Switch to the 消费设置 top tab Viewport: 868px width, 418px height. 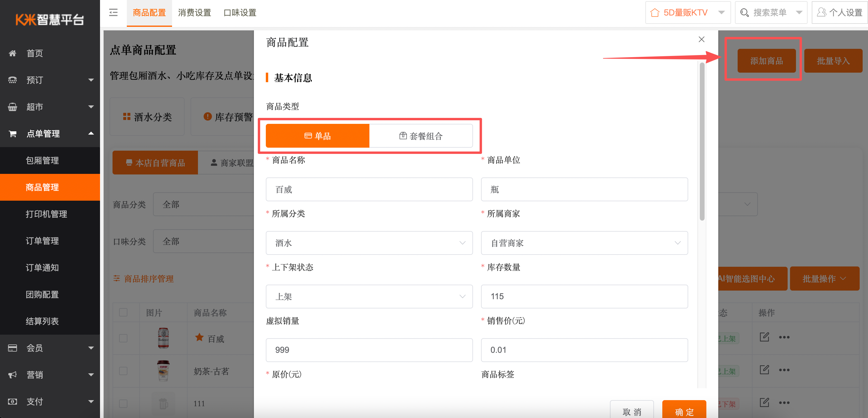(194, 13)
